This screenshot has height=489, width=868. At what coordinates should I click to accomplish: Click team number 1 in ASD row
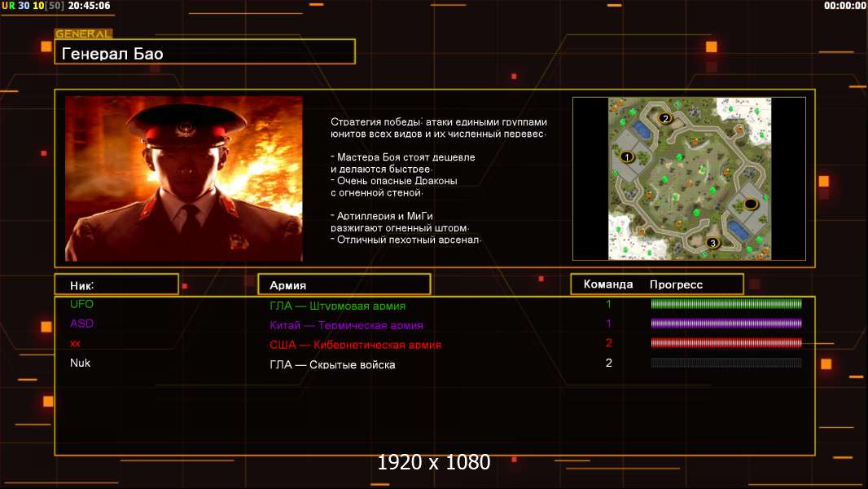pyautogui.click(x=608, y=324)
